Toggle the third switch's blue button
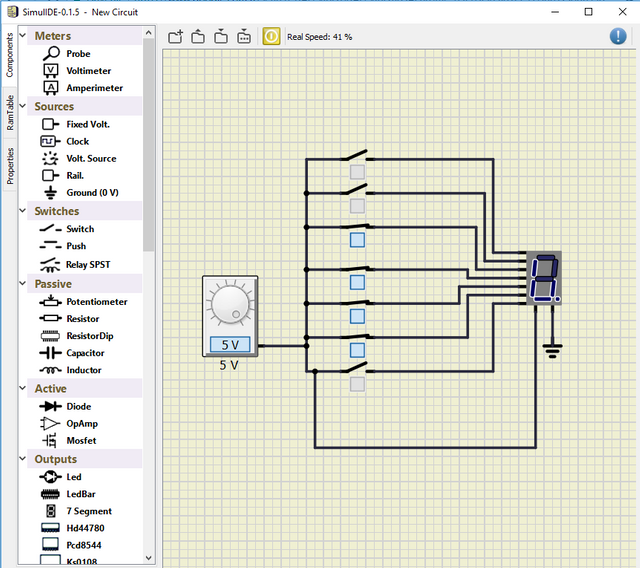The width and height of the screenshot is (640, 568). click(357, 240)
